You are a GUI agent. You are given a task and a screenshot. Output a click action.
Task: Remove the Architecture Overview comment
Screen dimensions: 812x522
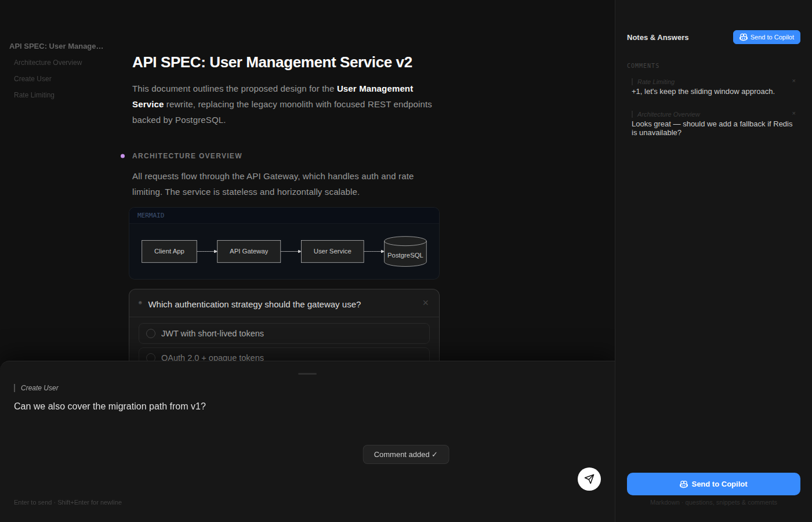pos(793,114)
